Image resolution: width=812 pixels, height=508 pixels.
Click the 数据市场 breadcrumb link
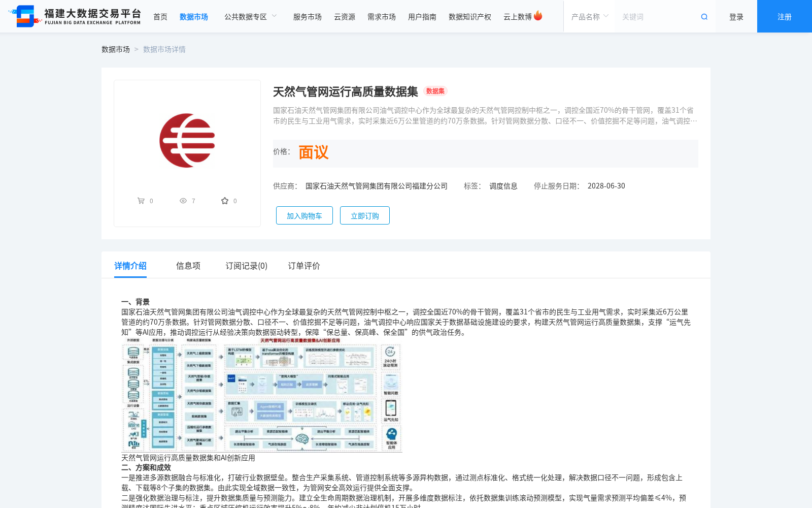click(x=116, y=49)
